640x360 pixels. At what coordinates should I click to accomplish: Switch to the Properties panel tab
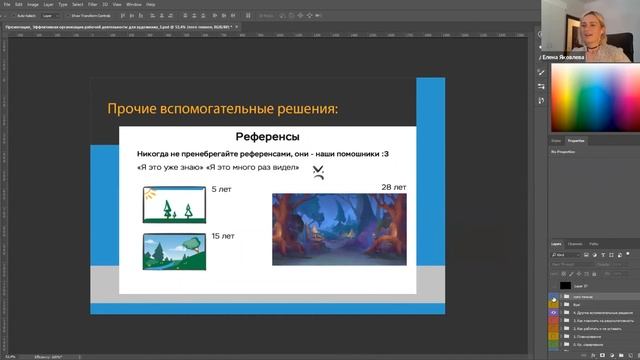coord(576,141)
